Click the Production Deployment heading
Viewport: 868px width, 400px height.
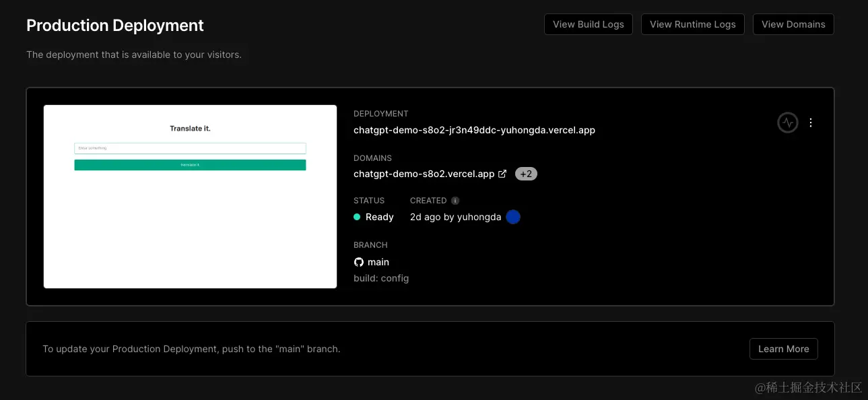pyautogui.click(x=115, y=26)
